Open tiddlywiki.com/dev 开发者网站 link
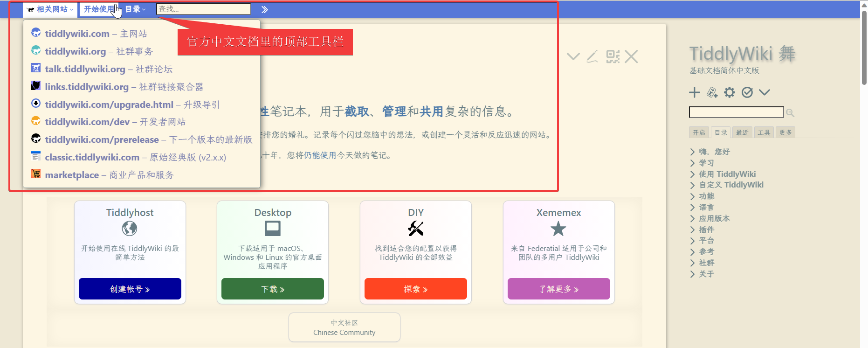 click(x=115, y=122)
